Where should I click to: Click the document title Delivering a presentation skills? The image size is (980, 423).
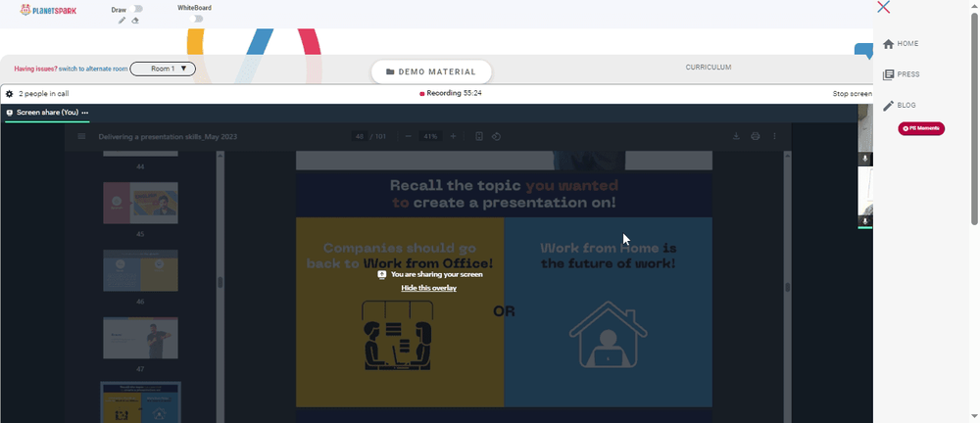pos(168,136)
